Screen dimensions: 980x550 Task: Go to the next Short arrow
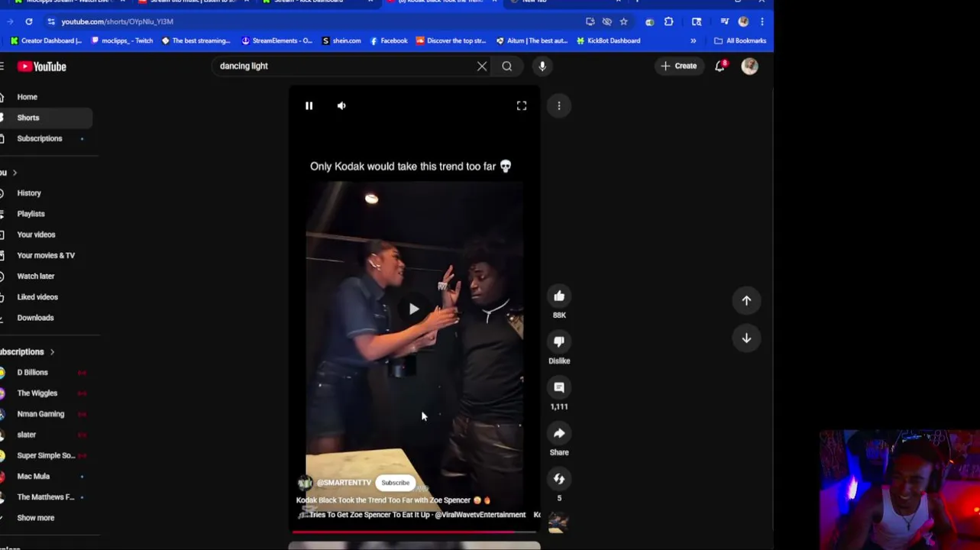746,338
